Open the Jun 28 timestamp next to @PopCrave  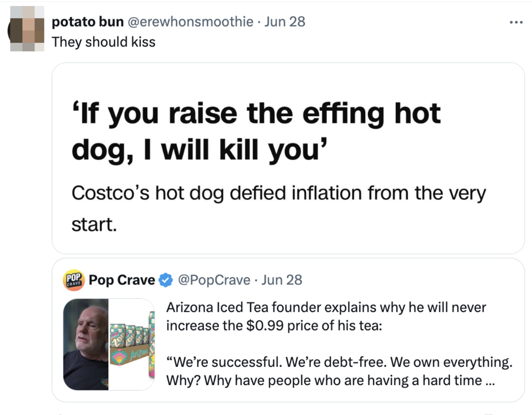click(x=282, y=280)
